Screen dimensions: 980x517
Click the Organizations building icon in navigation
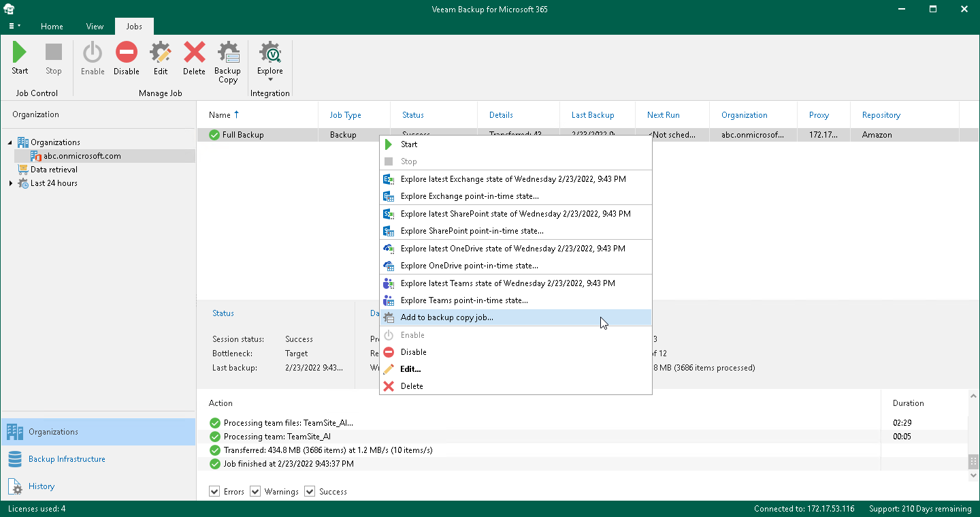pyautogui.click(x=15, y=432)
